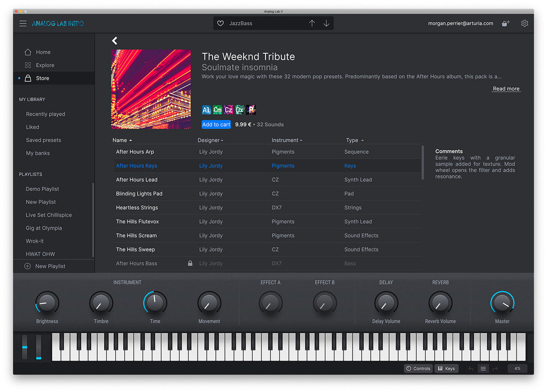Click the Pigments instrument icon
547x392 pixels.
click(251, 110)
